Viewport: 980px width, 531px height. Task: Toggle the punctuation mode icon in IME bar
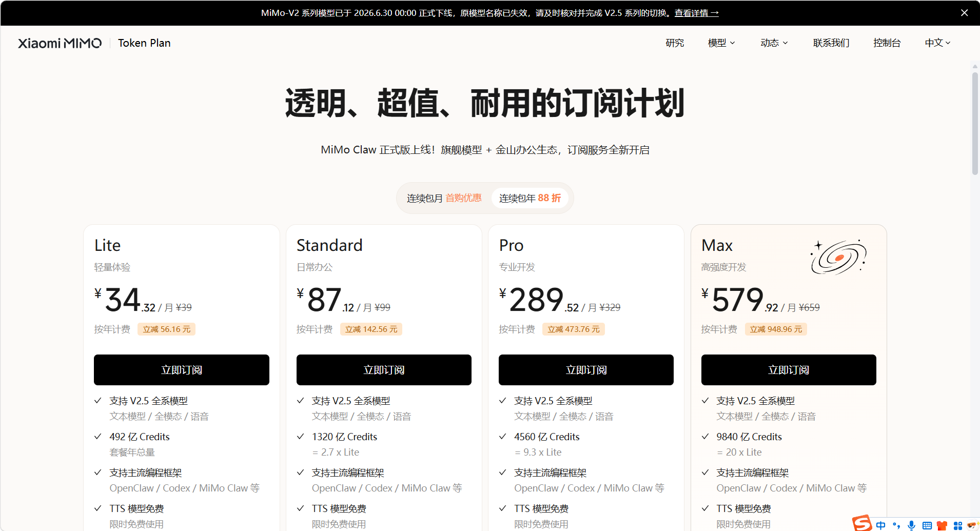click(x=896, y=525)
